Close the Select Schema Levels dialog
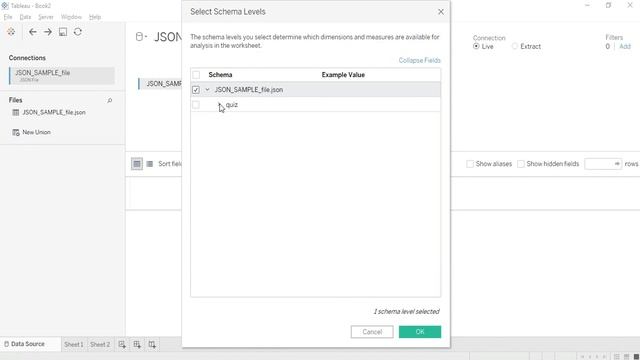Image resolution: width=640 pixels, height=360 pixels. point(441,12)
